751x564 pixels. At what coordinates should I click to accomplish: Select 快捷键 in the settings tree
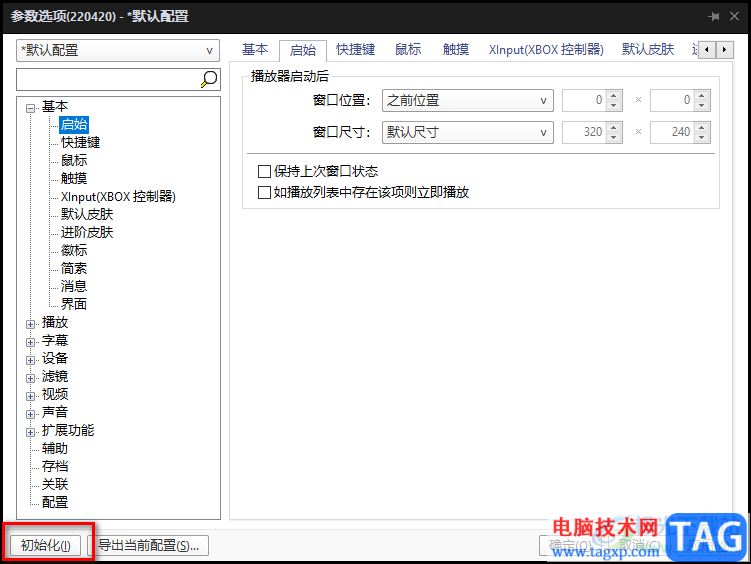pos(80,142)
